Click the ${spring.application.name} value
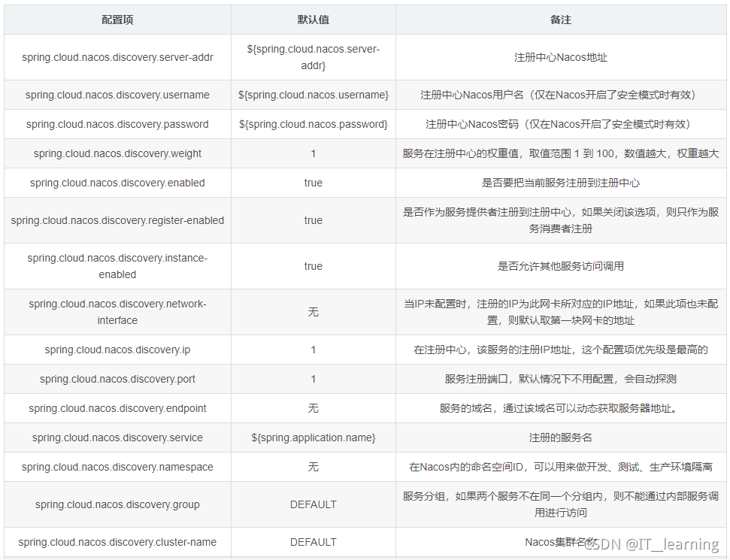The width and height of the screenshot is (730, 560). pos(314,437)
